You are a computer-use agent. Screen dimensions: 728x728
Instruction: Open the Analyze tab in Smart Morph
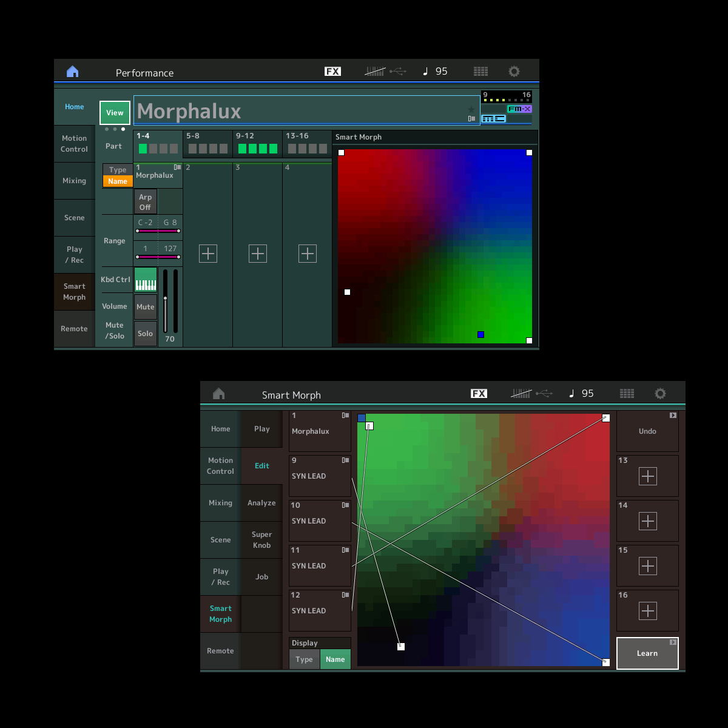[x=261, y=503]
